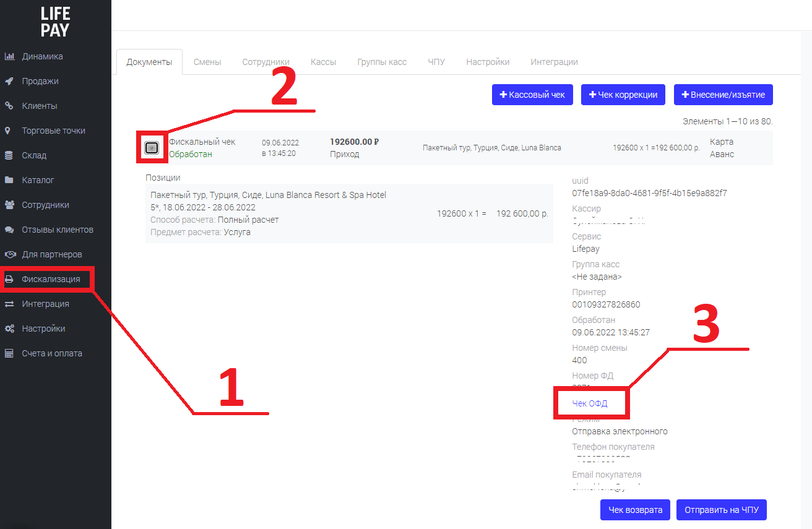Click the Чек коррекции button
This screenshot has width=812, height=529.
[x=623, y=95]
